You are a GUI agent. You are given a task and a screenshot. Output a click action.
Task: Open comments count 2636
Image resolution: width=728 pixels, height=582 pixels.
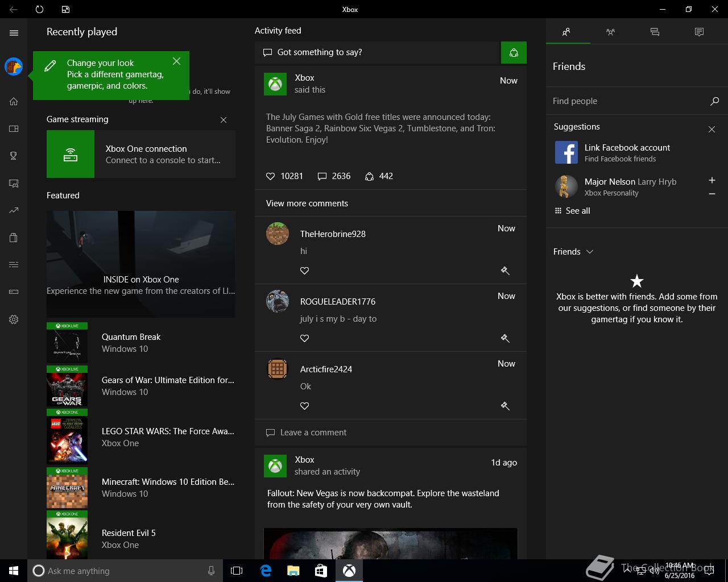[x=334, y=176]
